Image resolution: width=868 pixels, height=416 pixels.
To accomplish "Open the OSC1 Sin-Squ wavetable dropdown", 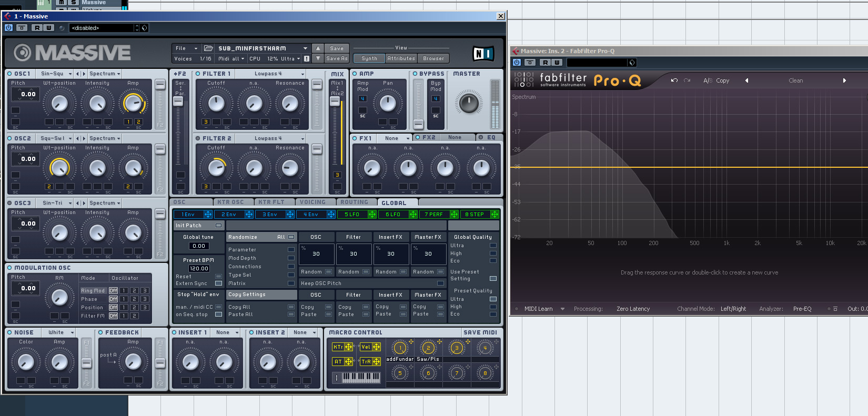I will pos(56,74).
